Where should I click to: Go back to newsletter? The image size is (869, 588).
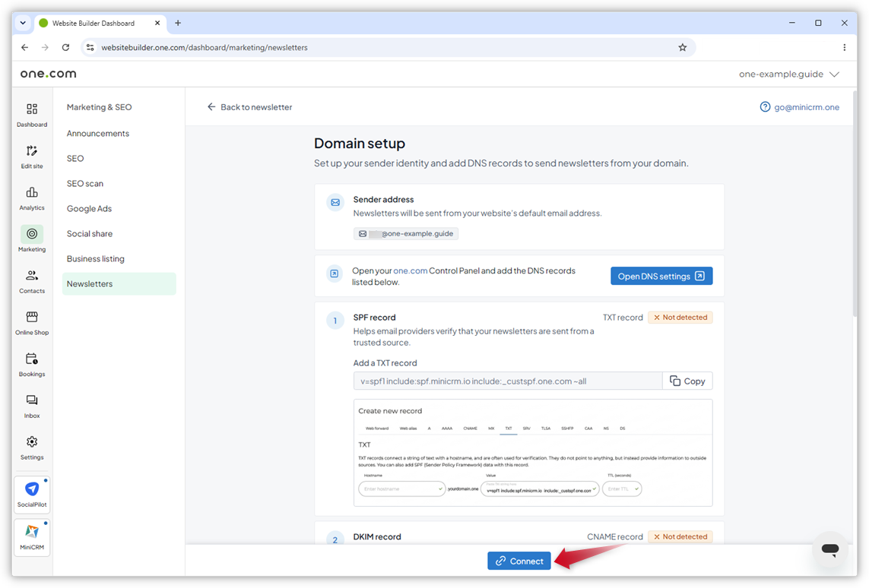coord(249,107)
